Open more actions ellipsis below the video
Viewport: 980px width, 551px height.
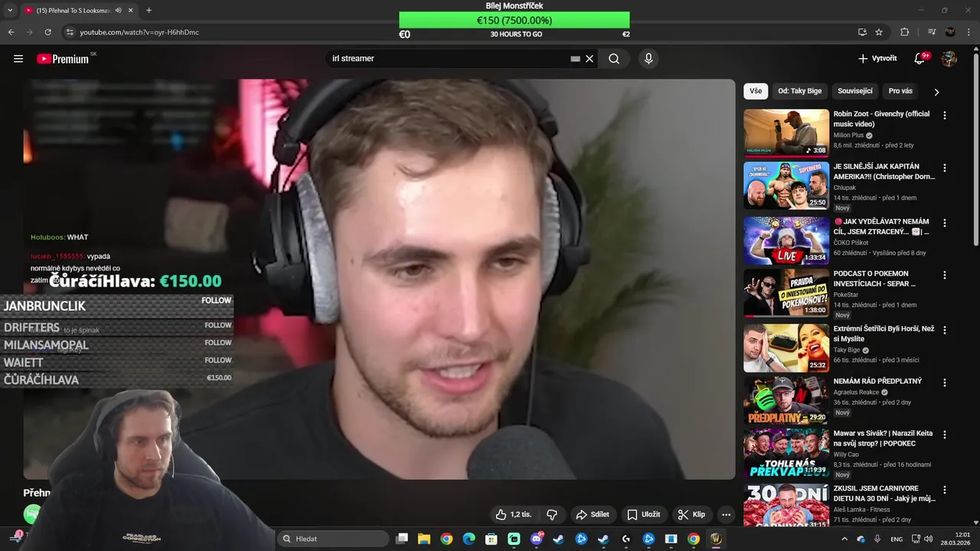[x=726, y=514]
